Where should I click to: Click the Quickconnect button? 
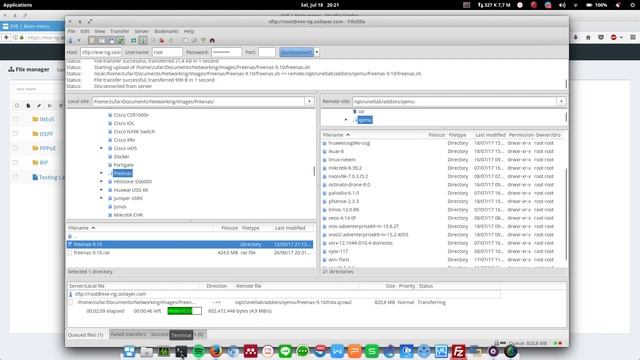296,52
